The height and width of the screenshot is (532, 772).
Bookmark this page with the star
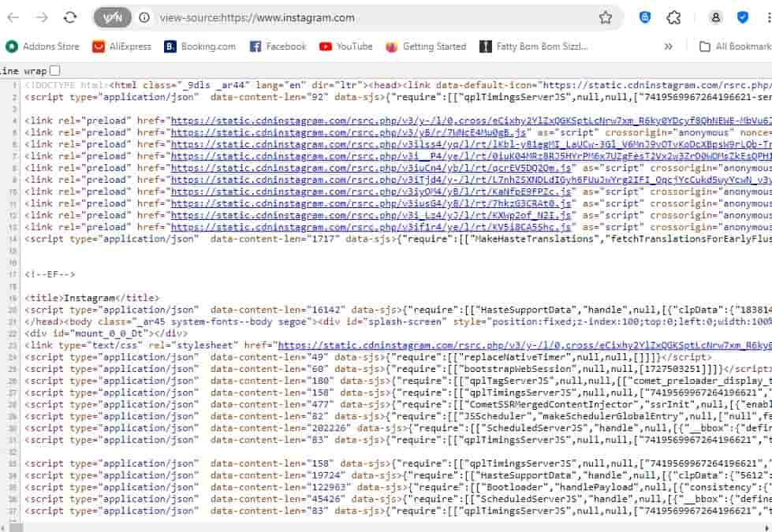click(606, 17)
